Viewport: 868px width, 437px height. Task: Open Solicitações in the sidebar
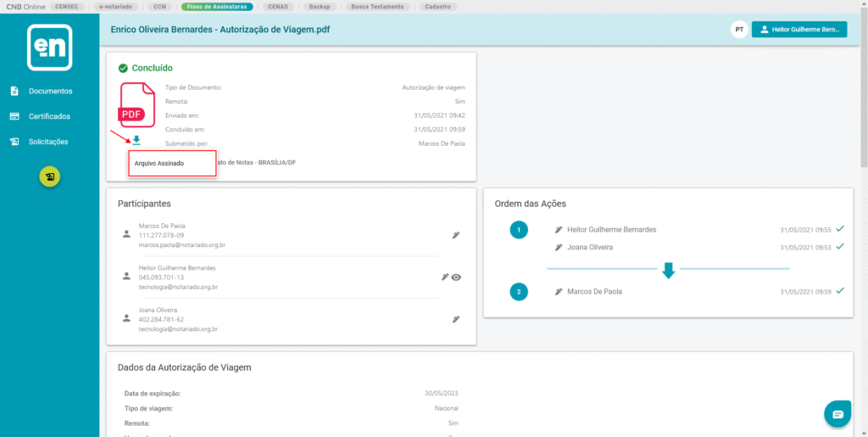coord(48,142)
